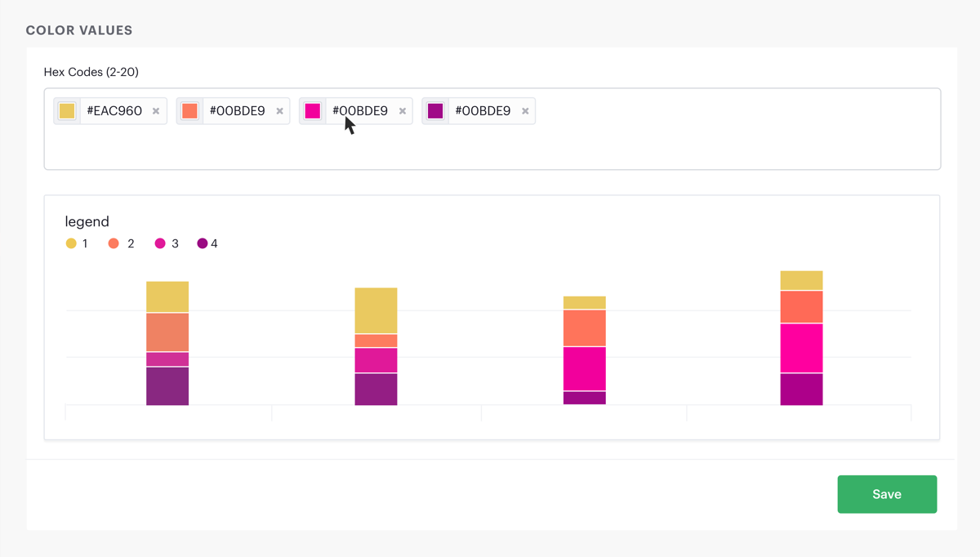Screen dimensions: 980x557
Task: Remove the hex chip with the coral swatch
Action: pyautogui.click(x=279, y=111)
